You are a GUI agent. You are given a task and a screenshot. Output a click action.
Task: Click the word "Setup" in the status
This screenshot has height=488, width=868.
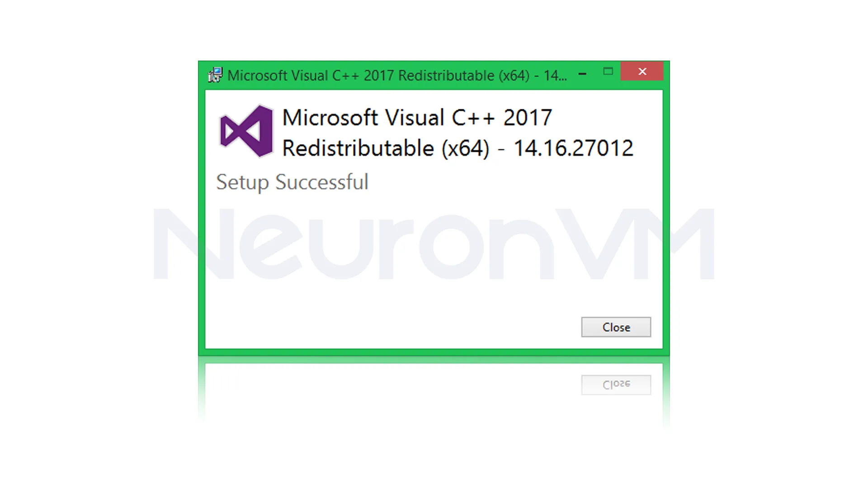[242, 183]
